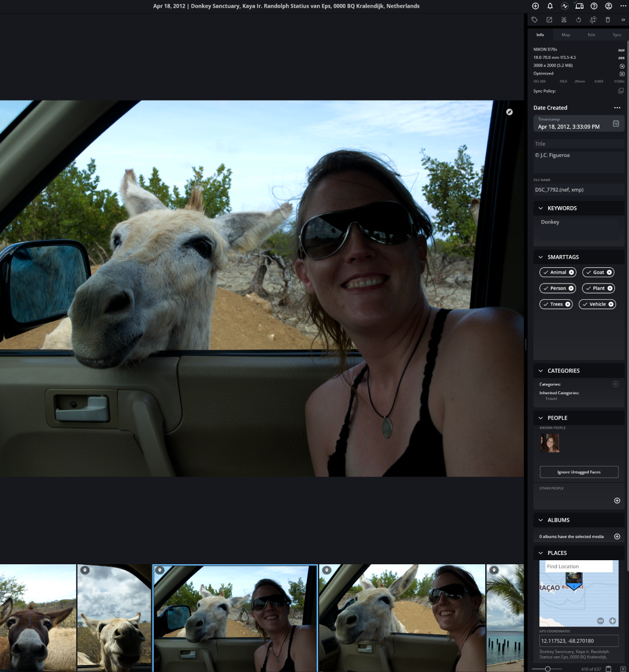Collapse the Categories section
629x672 pixels.
pyautogui.click(x=540, y=371)
